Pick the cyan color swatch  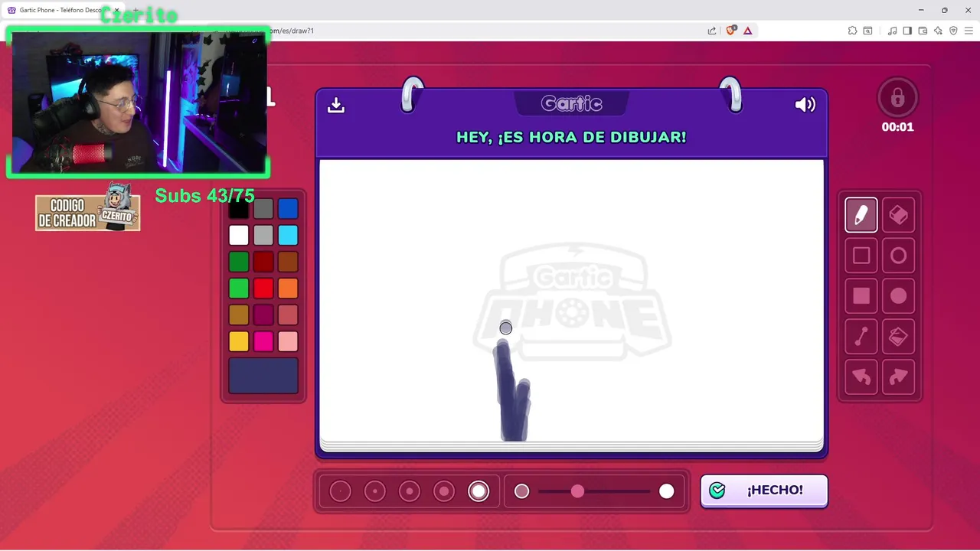point(288,235)
